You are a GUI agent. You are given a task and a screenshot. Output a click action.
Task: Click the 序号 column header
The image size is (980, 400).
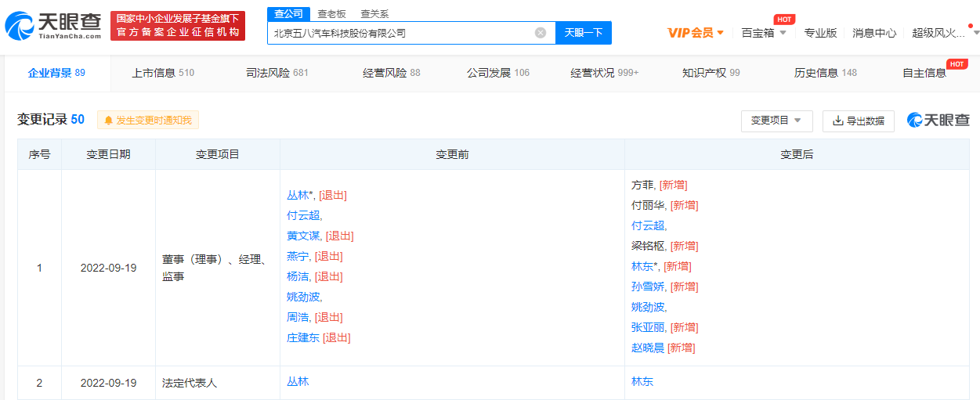(39, 154)
